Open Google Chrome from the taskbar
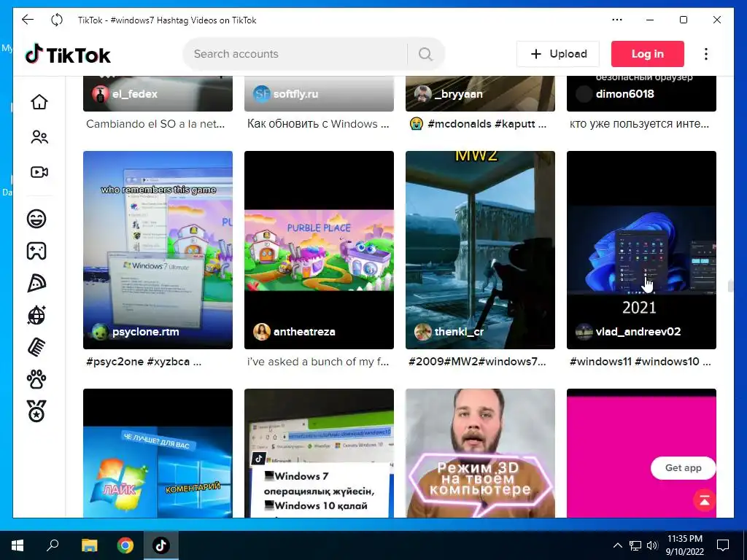Image resolution: width=747 pixels, height=560 pixels. coord(125,545)
